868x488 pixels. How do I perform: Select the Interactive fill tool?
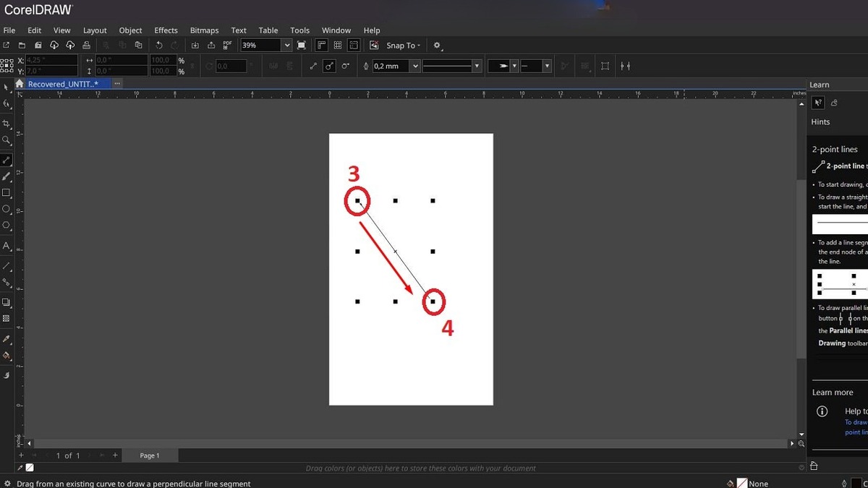tap(6, 355)
